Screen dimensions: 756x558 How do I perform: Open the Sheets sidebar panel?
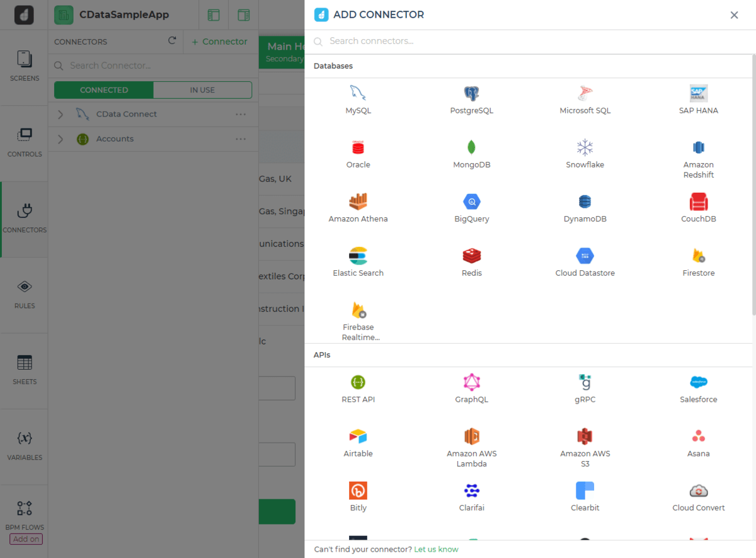pos(25,370)
